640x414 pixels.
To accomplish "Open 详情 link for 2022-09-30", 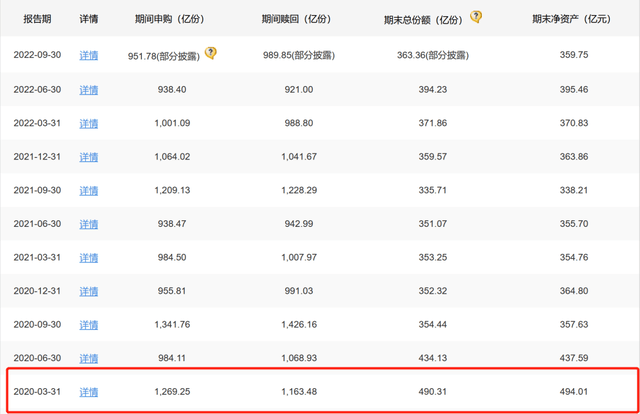I will coord(89,55).
